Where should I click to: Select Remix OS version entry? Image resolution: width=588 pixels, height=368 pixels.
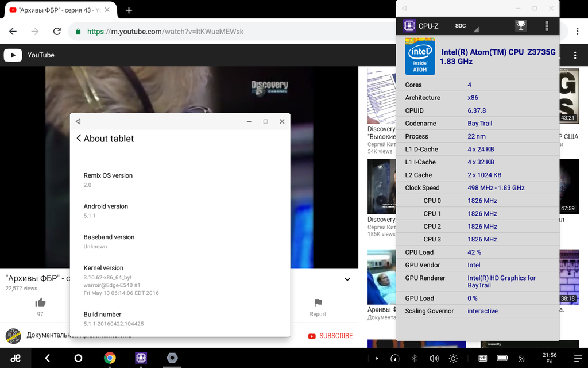[x=180, y=180]
